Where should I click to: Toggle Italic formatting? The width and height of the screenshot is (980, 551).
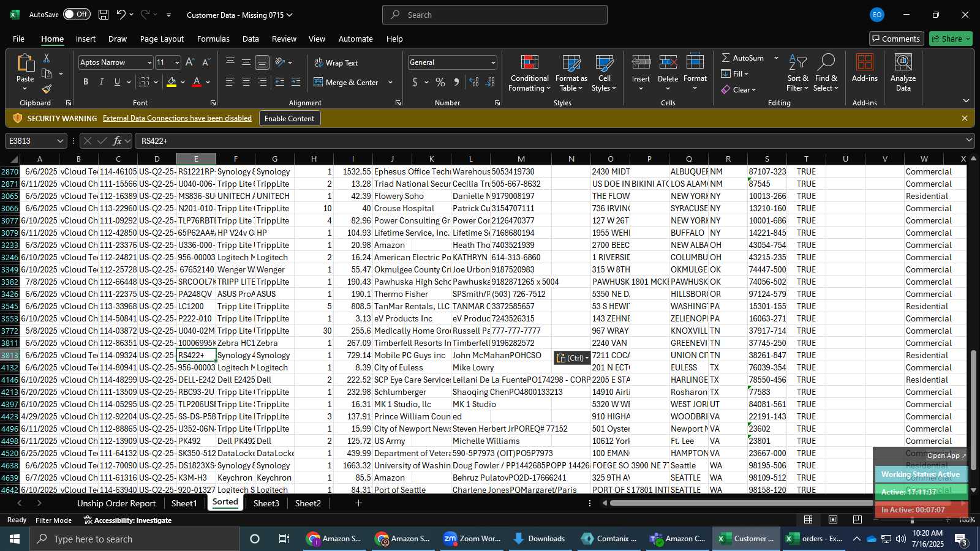[x=101, y=82]
